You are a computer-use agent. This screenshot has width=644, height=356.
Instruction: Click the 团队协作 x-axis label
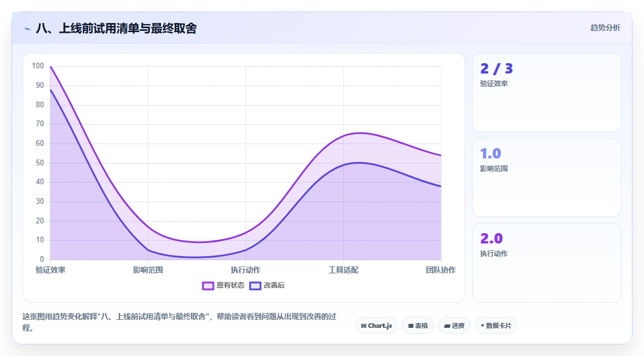440,270
